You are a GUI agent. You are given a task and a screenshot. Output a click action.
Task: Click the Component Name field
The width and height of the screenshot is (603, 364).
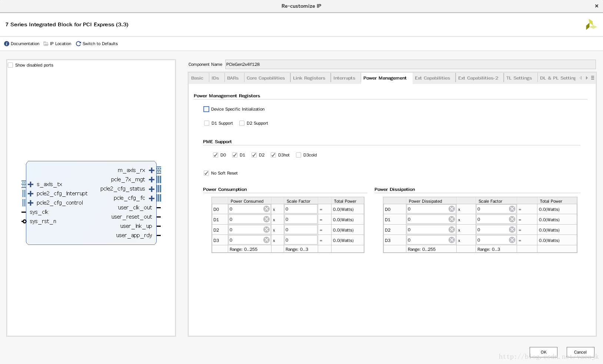click(410, 64)
